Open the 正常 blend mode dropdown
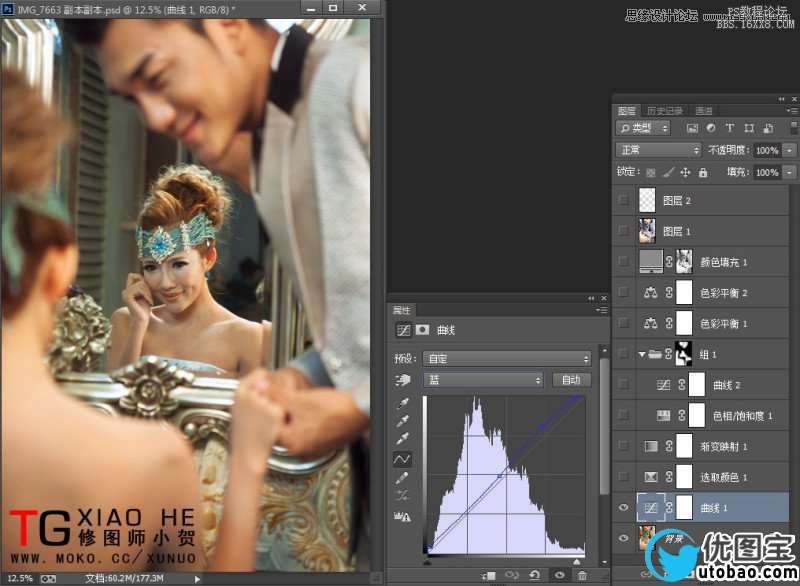 (x=659, y=150)
